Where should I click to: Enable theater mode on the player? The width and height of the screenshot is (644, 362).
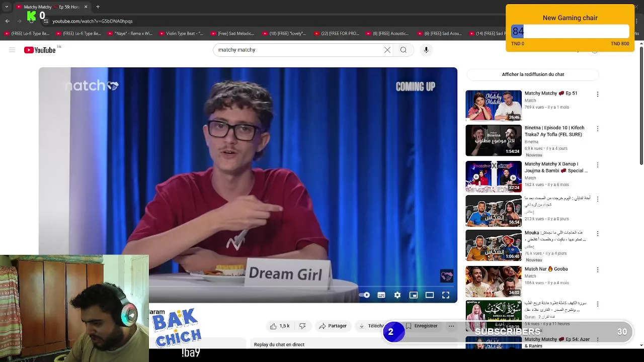[x=430, y=295]
